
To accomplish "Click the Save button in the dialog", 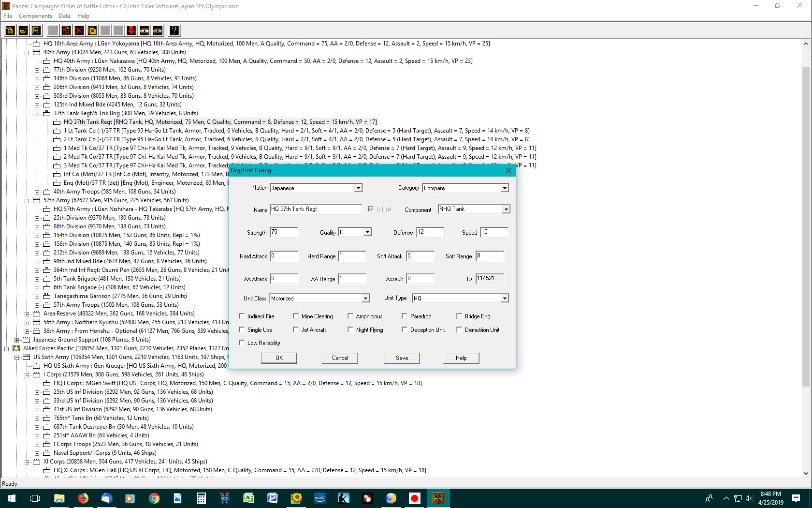I will click(402, 358).
